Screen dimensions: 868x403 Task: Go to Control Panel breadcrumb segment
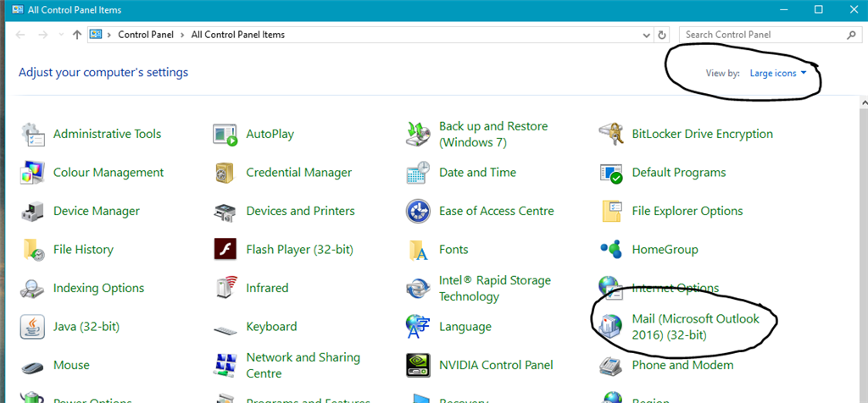point(146,34)
